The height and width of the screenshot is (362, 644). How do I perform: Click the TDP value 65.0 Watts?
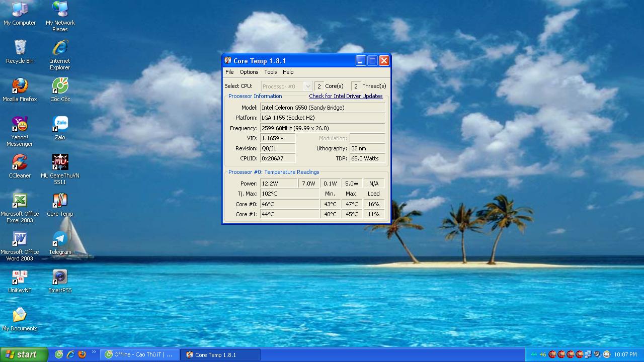(367, 158)
